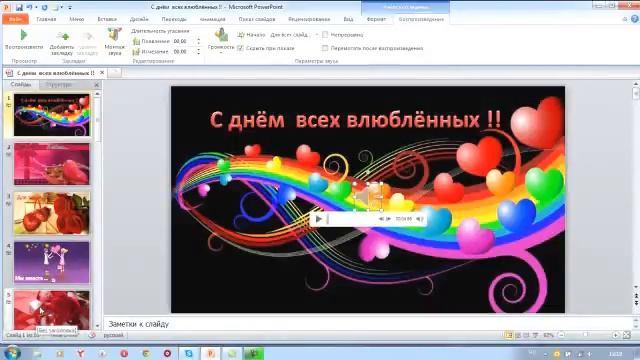Click the spell check icon in status bar
This screenshot has height=360, width=640.
pos(92,335)
